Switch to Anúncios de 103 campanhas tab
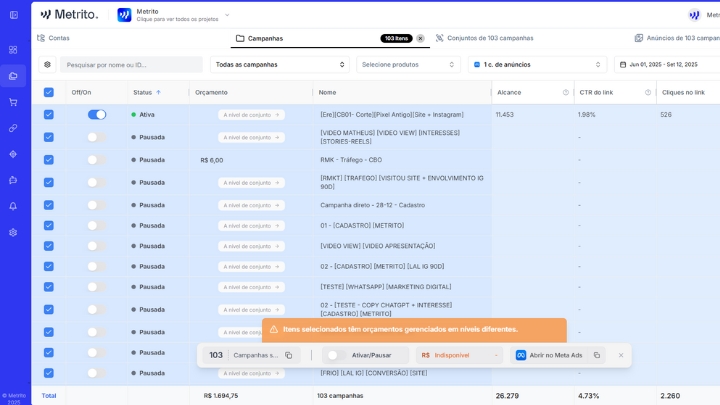This screenshot has width=720, height=405. pyautogui.click(x=677, y=38)
